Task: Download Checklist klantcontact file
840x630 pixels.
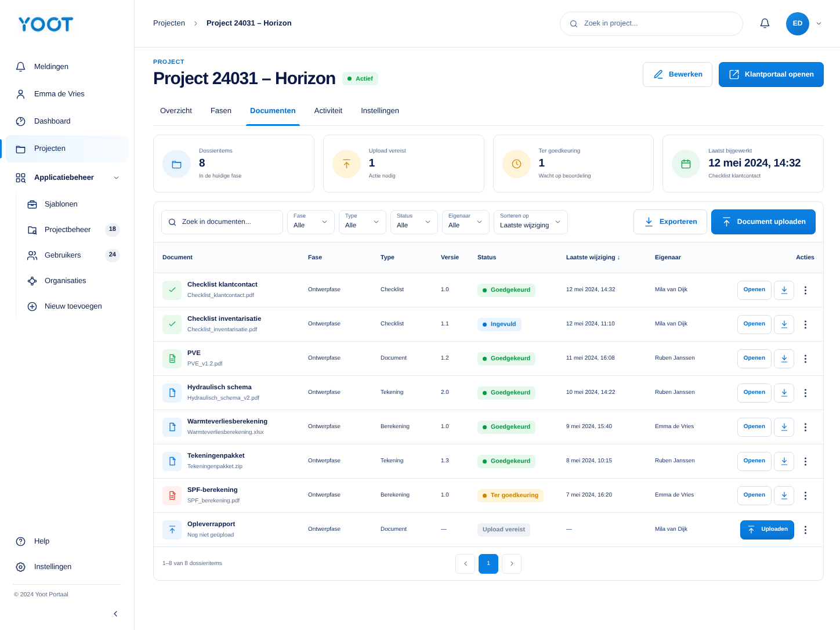Action: tap(784, 290)
